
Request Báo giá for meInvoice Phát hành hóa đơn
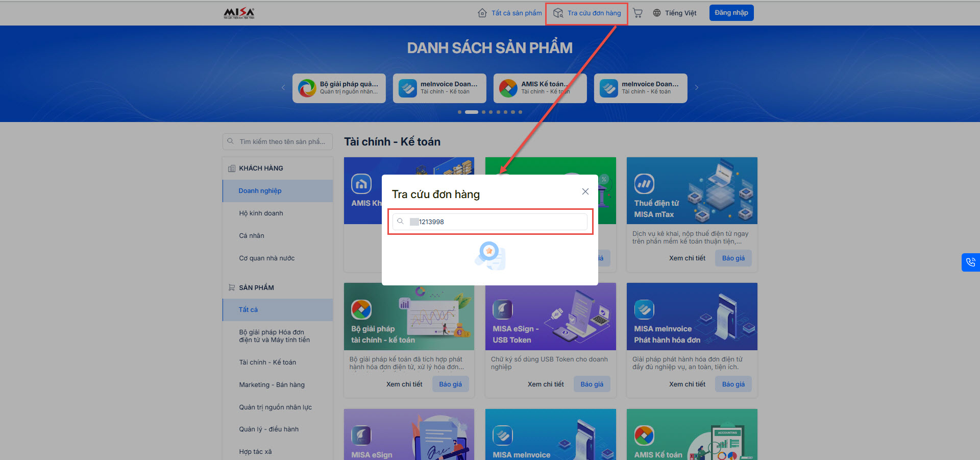[x=733, y=384]
